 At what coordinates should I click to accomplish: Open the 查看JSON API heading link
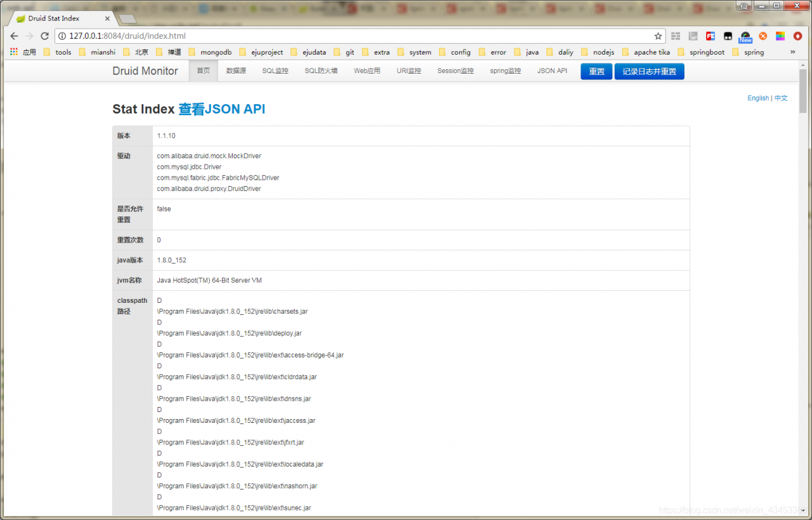pyautogui.click(x=222, y=109)
